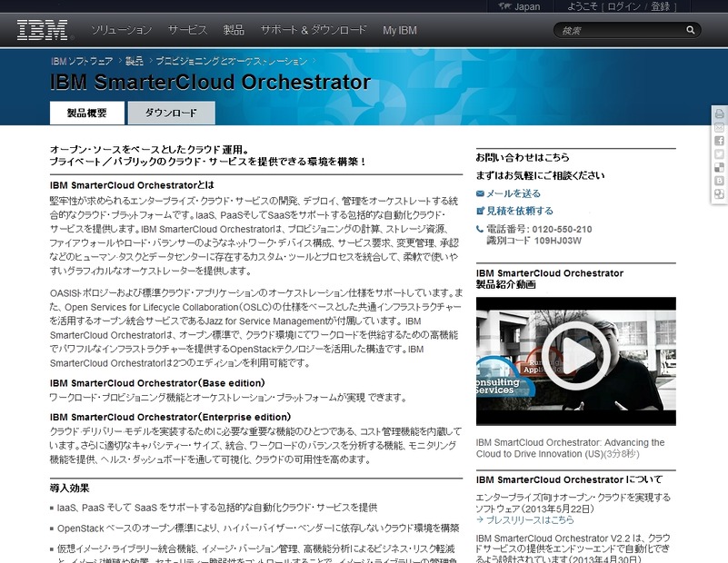Click the 導入効果 heading
This screenshot has width=728, height=563.
click(x=69, y=488)
